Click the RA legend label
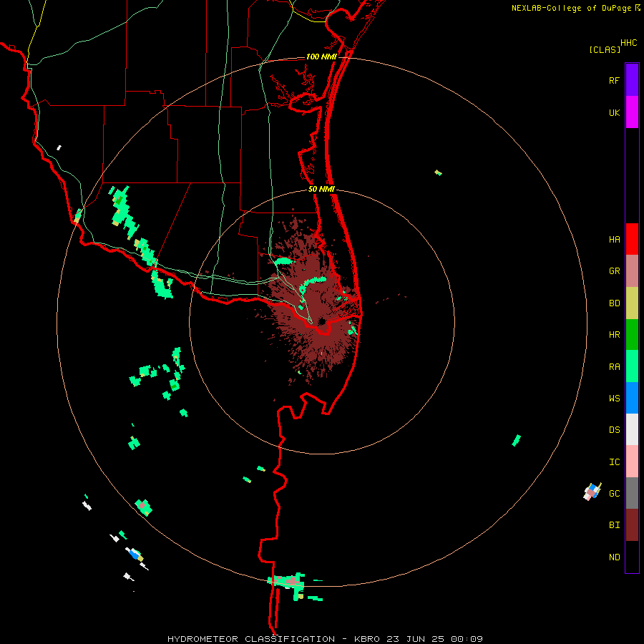The height and width of the screenshot is (644, 644). pyautogui.click(x=614, y=366)
